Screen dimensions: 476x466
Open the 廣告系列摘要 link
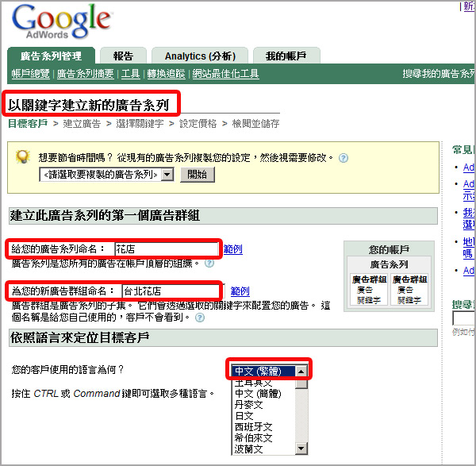(86, 74)
